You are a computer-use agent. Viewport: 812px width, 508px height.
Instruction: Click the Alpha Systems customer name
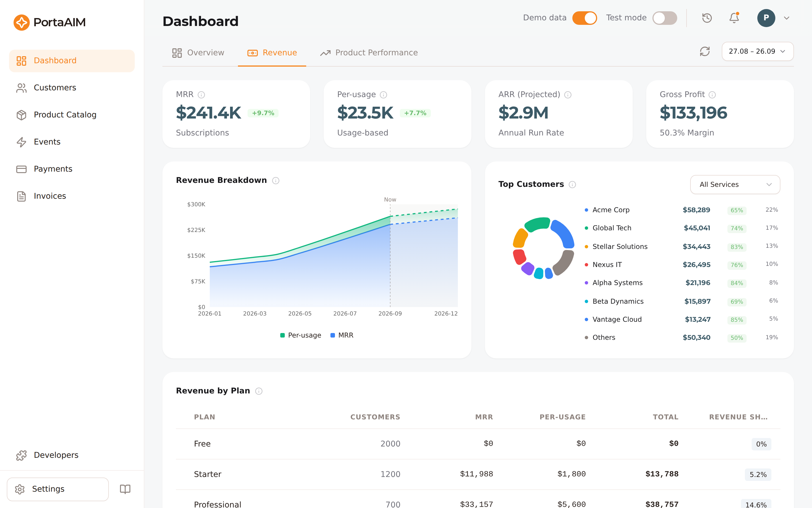point(617,283)
